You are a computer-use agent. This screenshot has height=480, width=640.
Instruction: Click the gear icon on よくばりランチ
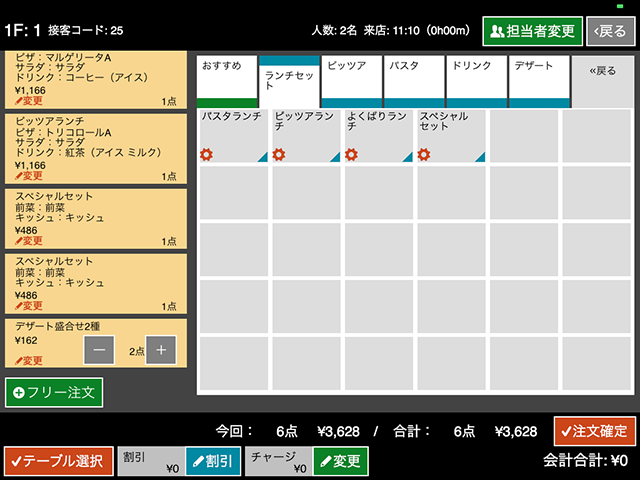[x=352, y=154]
